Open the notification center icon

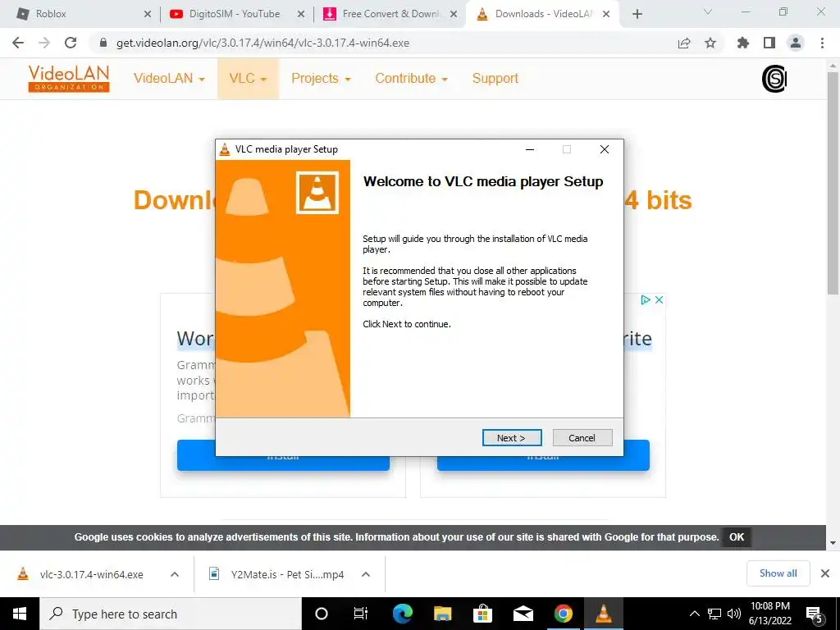click(x=815, y=614)
